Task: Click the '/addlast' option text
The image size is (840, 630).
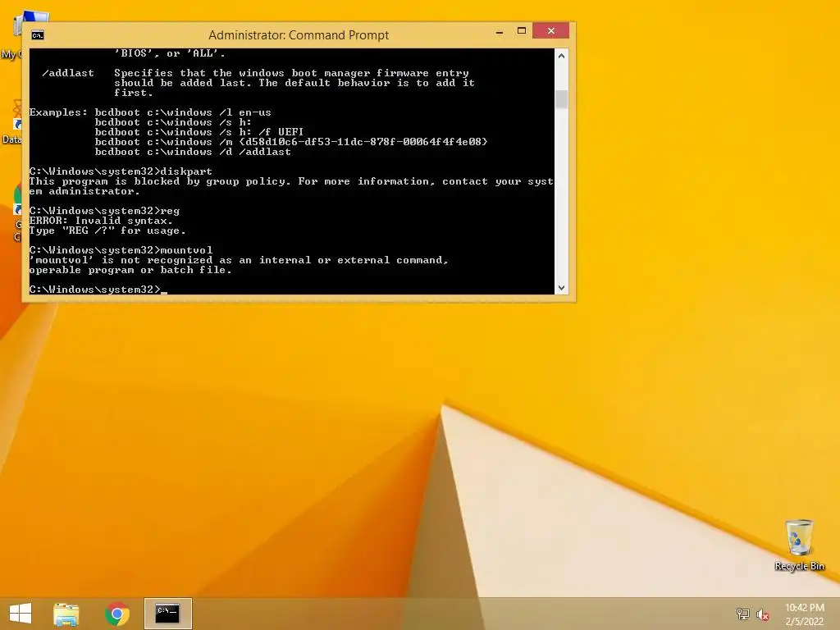Action: tap(68, 73)
